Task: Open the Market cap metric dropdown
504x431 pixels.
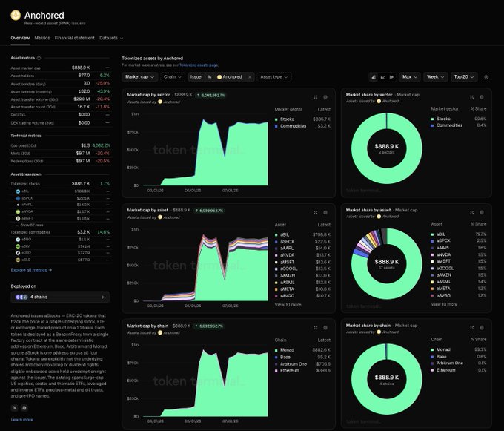Action: 139,77
